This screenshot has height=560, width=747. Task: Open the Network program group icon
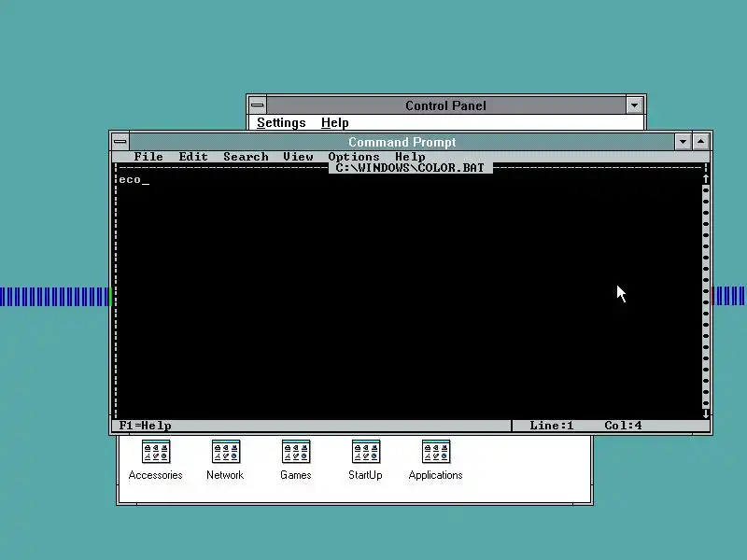point(226,452)
